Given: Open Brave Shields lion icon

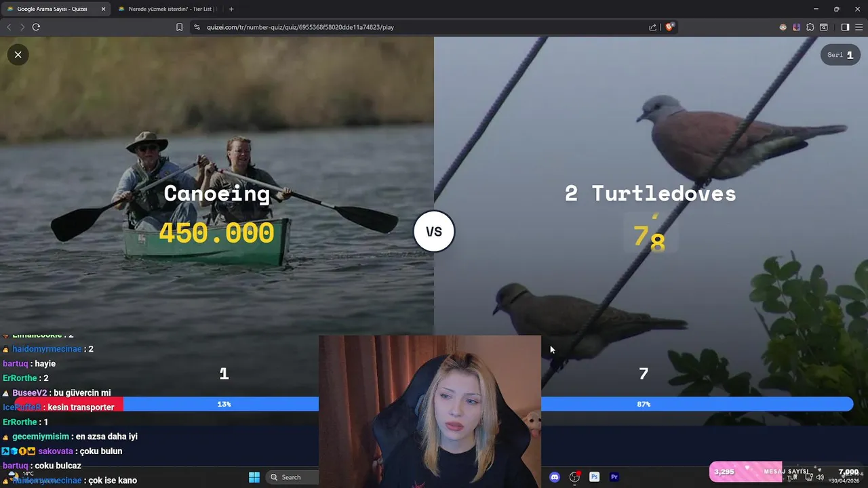Looking at the screenshot, I should (x=671, y=27).
